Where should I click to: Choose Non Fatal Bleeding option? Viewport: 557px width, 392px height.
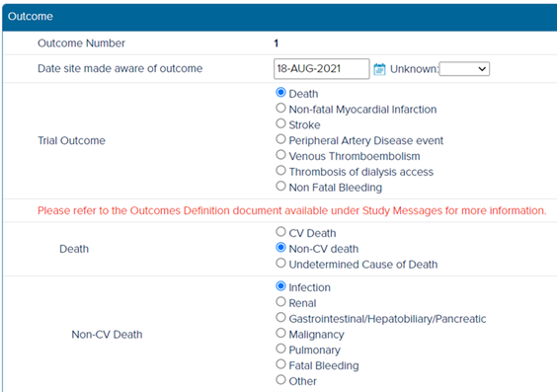tap(280, 186)
